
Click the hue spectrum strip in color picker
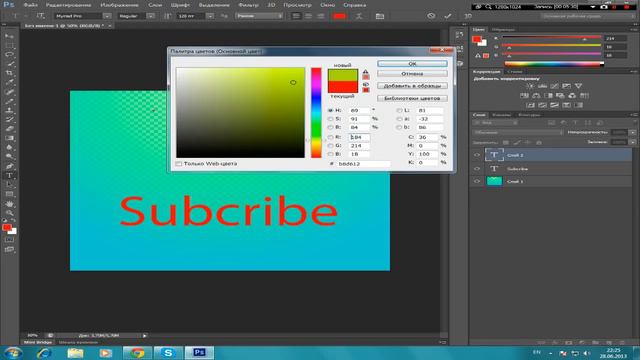pyautogui.click(x=316, y=113)
